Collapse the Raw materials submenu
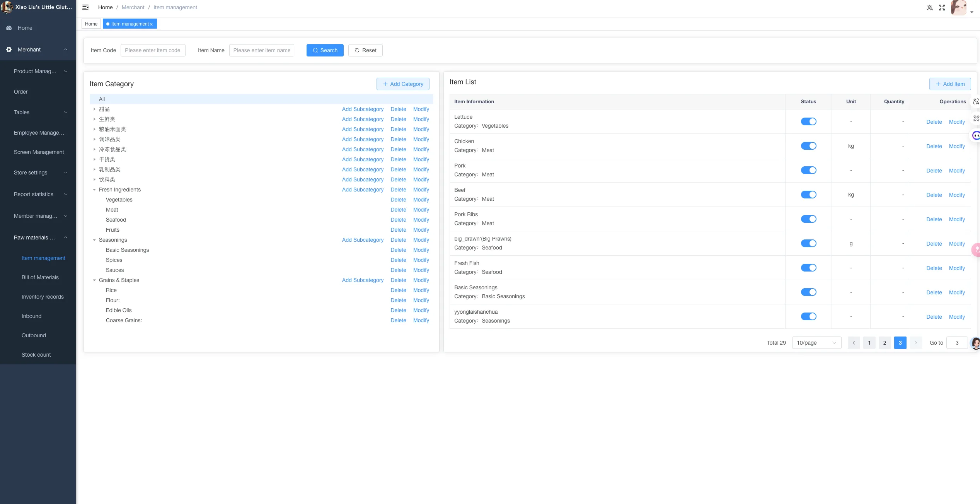 [38, 237]
